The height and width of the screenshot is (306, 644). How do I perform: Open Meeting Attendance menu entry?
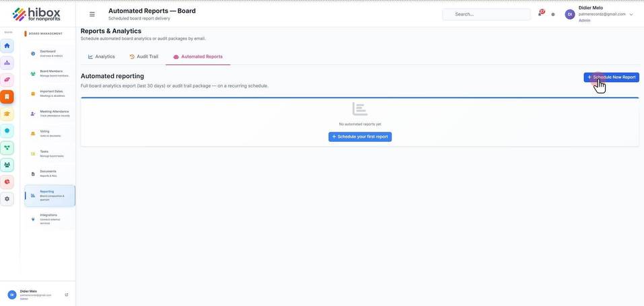[x=50, y=114]
